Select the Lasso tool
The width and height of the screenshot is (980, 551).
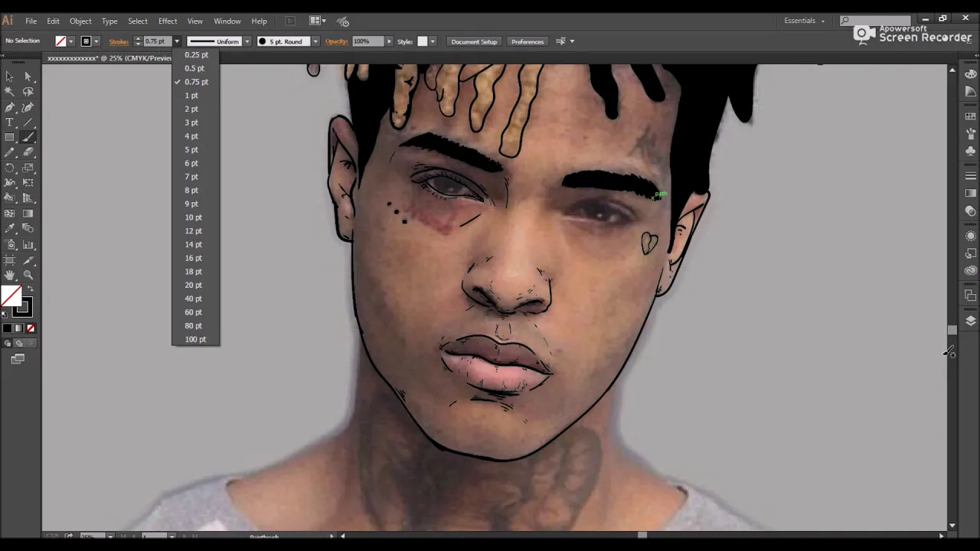(28, 92)
